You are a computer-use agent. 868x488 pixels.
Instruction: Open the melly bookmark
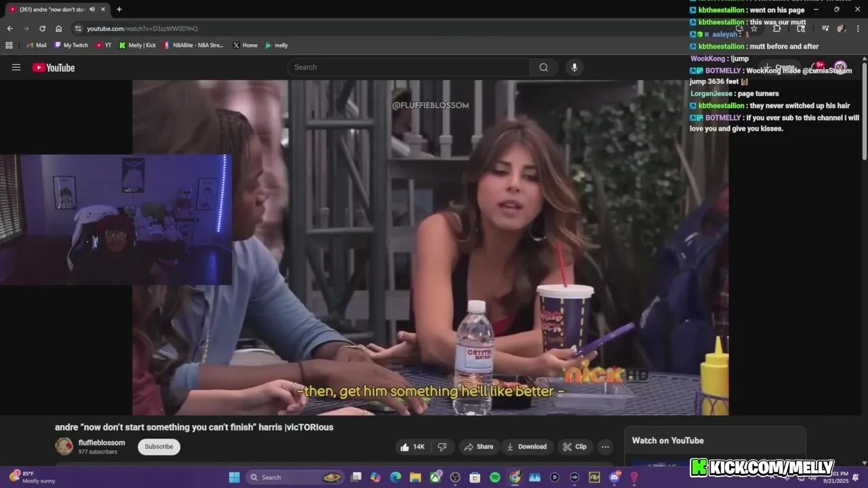tap(277, 45)
